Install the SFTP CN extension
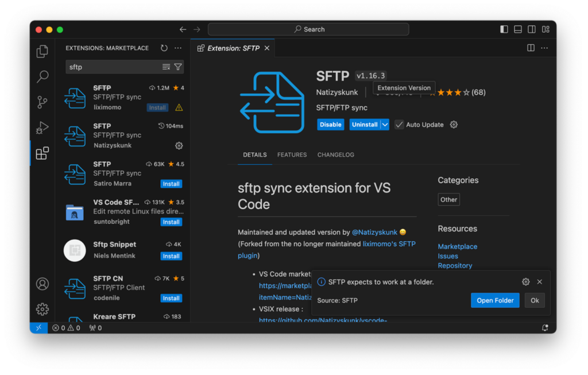This screenshot has width=588, height=375. (x=171, y=298)
